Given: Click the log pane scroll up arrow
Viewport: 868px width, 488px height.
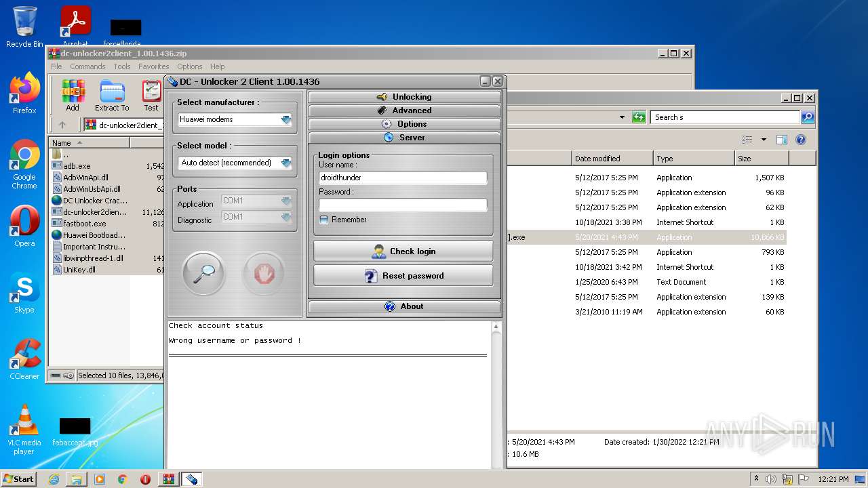Looking at the screenshot, I should pyautogui.click(x=496, y=327).
